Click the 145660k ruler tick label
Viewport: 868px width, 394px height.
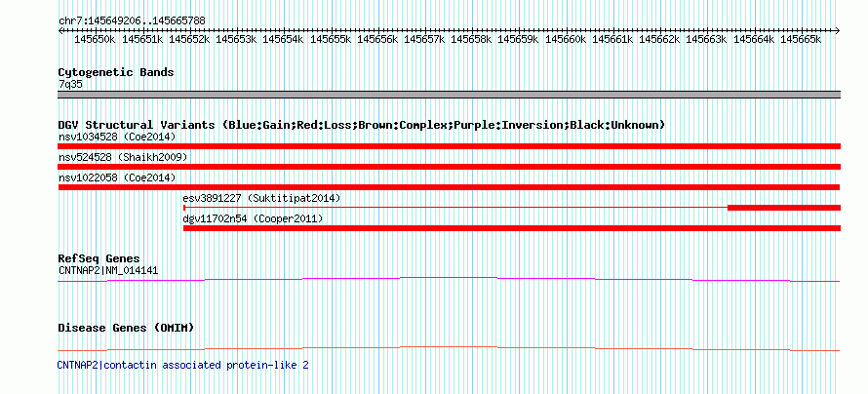[566, 40]
